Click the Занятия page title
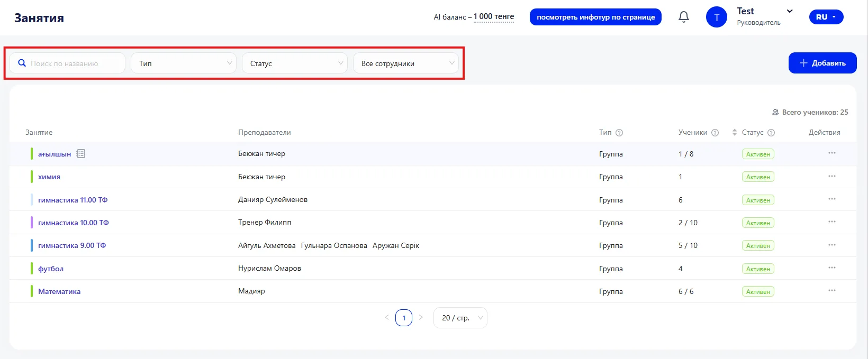The image size is (868, 359). (39, 18)
